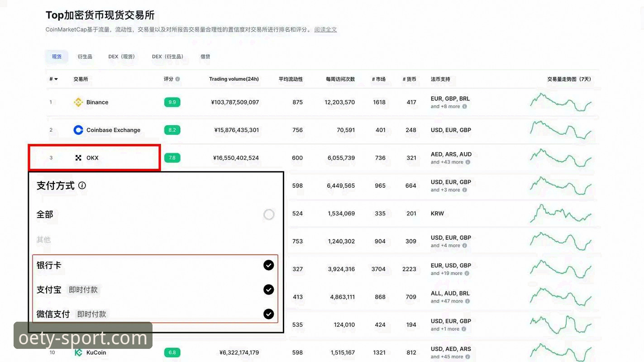Sort by 评分 column header
The width and height of the screenshot is (644, 362).
click(168, 79)
